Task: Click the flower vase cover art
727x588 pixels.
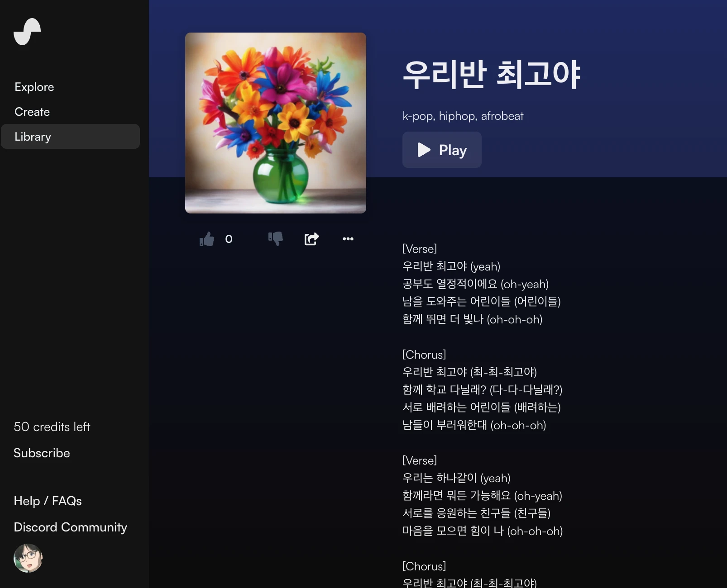Action: 276,123
